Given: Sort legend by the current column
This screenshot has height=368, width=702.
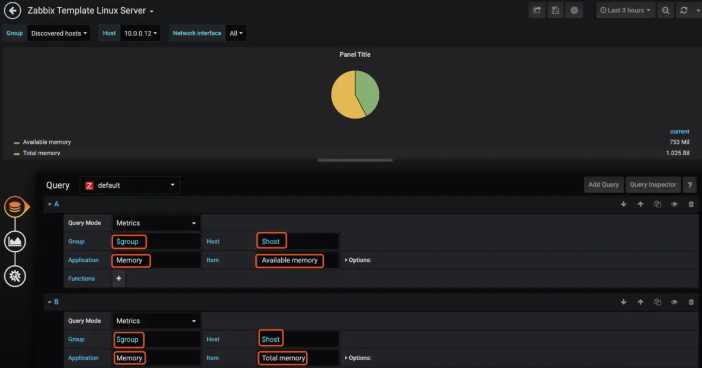Looking at the screenshot, I should point(680,132).
